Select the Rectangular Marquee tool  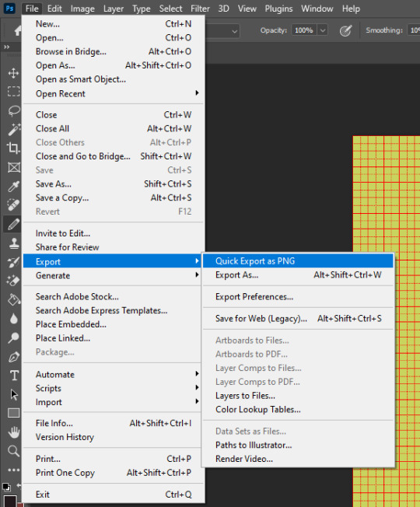click(x=13, y=92)
